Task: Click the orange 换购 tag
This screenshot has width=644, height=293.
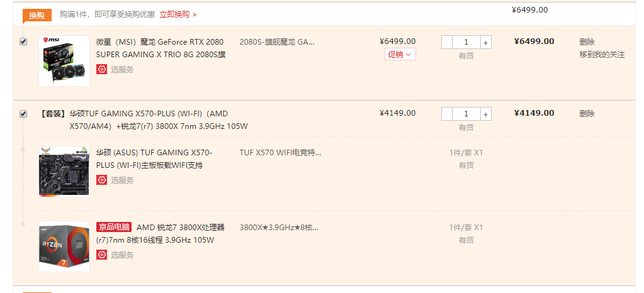Action: tap(37, 15)
